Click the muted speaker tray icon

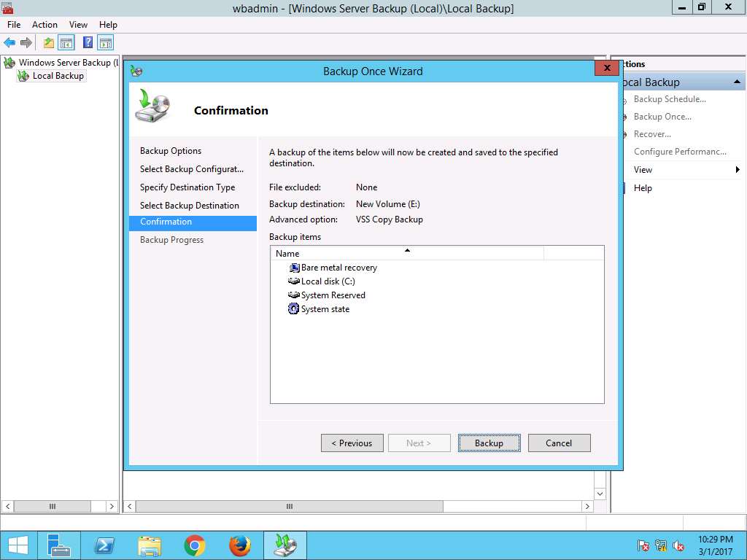(678, 545)
